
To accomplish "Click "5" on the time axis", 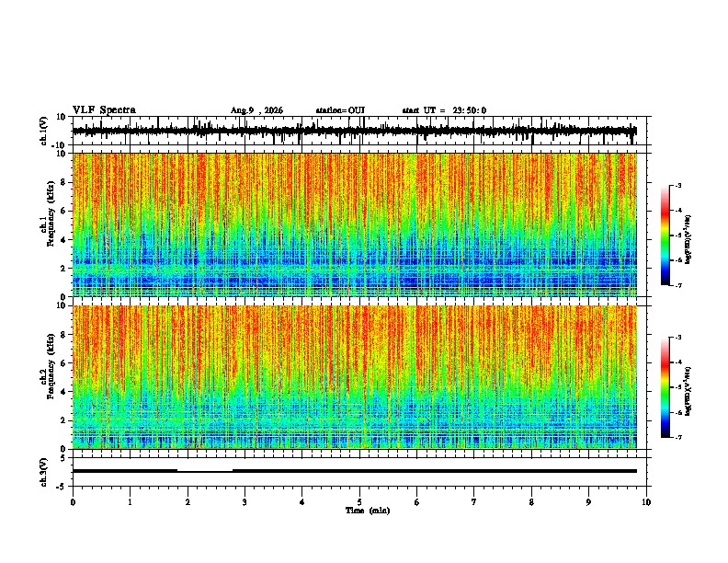I will pyautogui.click(x=359, y=502).
